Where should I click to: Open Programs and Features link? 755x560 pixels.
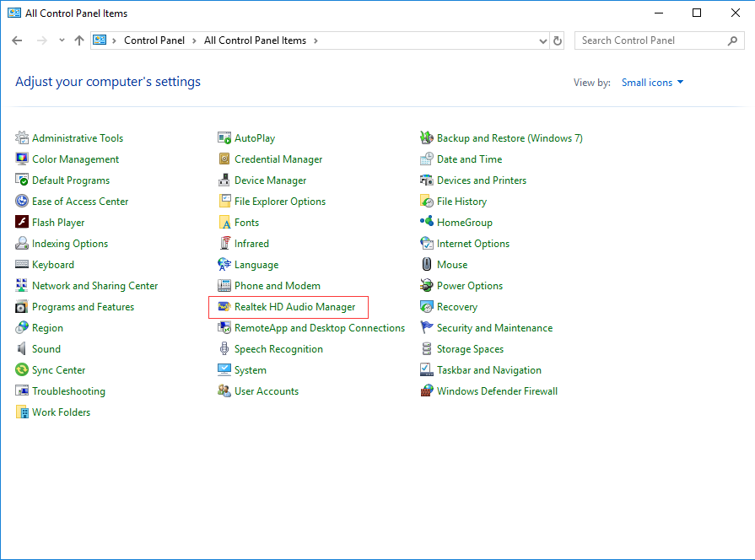pos(83,307)
